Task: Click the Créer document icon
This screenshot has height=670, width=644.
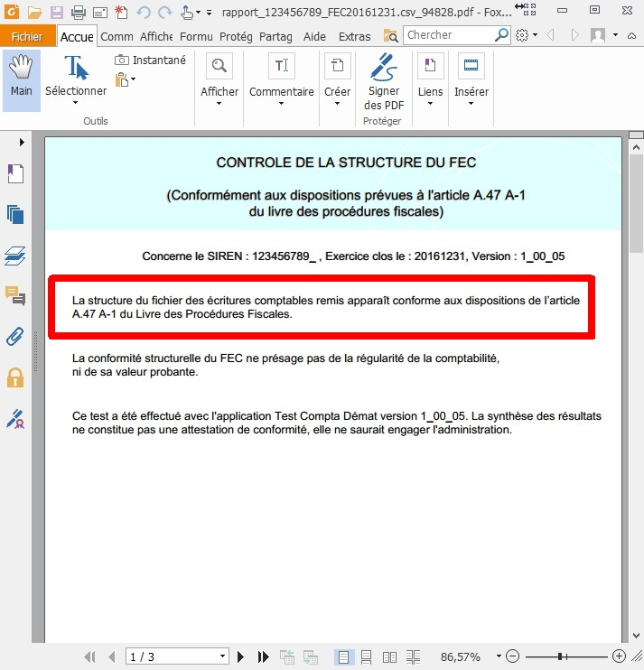Action: click(338, 66)
